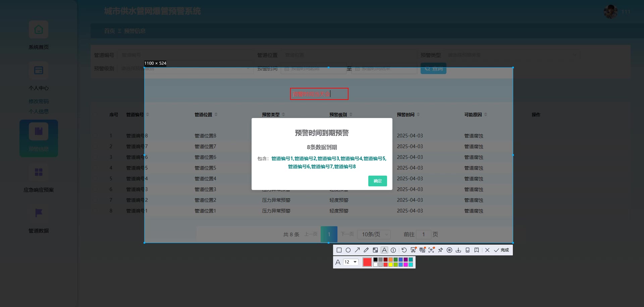
Task: Tick the checkbox for row 管道编号1
Action: pos(96,211)
